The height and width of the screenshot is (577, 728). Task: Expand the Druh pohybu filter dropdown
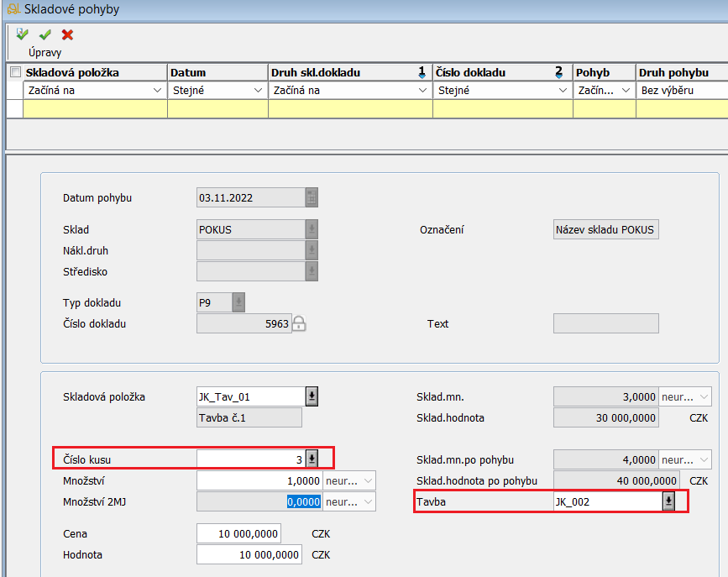tap(682, 90)
